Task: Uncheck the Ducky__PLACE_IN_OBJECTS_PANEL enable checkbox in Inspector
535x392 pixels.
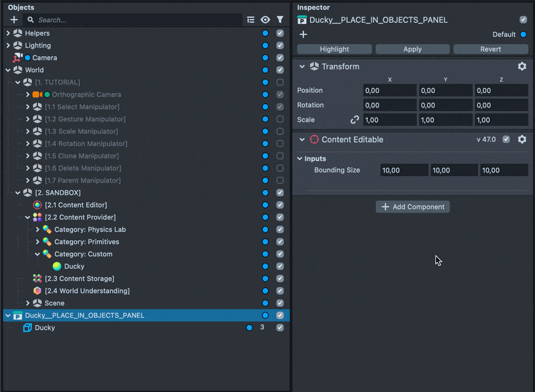Action: pos(523,20)
